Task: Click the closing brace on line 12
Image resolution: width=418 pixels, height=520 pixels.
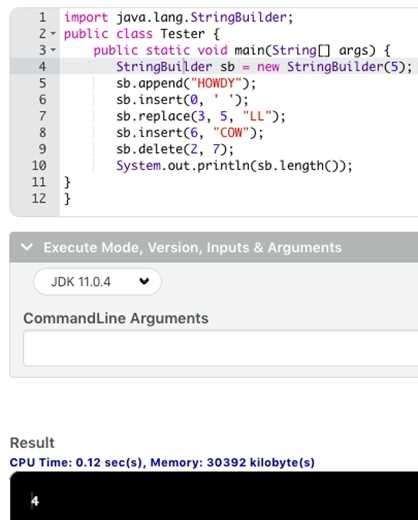Action: coord(67,199)
